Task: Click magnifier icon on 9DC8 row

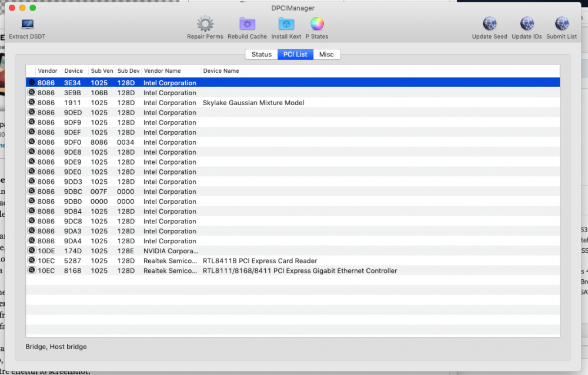Action: 32,220
